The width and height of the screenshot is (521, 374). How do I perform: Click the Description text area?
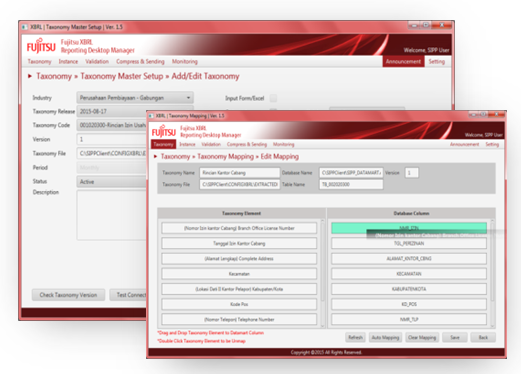[x=112, y=215]
